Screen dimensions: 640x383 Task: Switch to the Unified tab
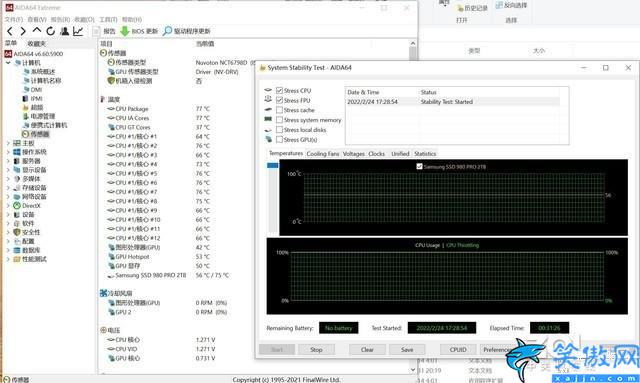pos(400,154)
